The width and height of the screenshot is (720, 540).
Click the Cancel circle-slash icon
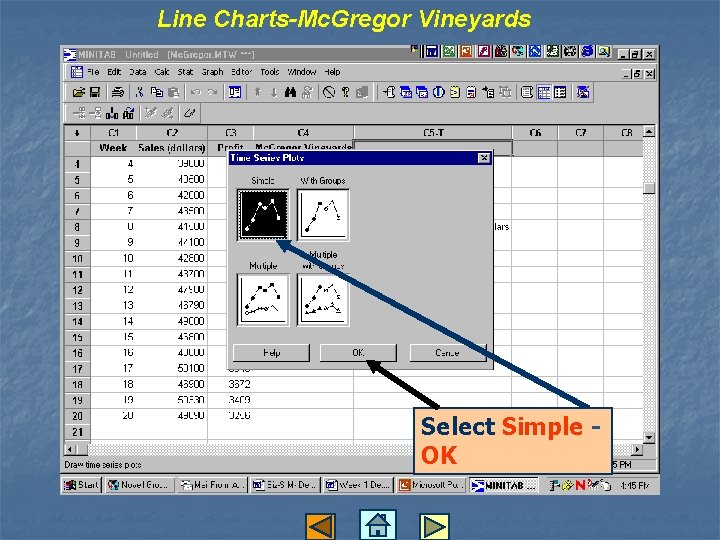(x=329, y=92)
